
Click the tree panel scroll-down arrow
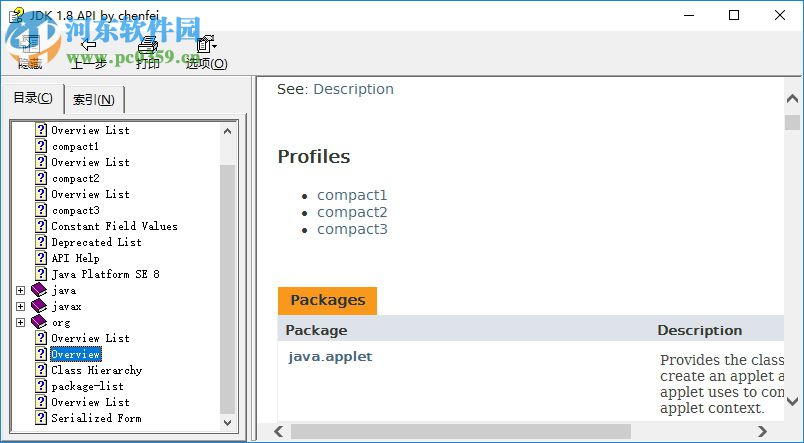[228, 423]
